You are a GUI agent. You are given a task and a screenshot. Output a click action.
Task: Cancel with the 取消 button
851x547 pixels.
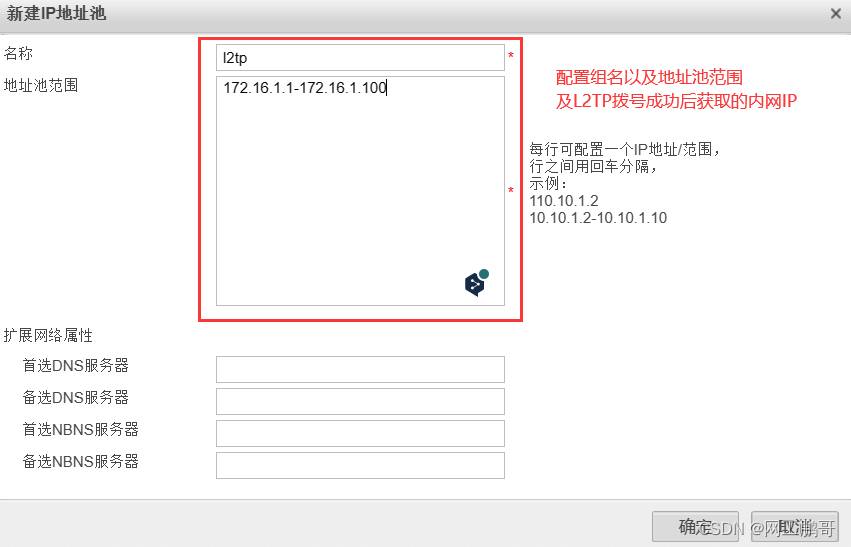(795, 526)
